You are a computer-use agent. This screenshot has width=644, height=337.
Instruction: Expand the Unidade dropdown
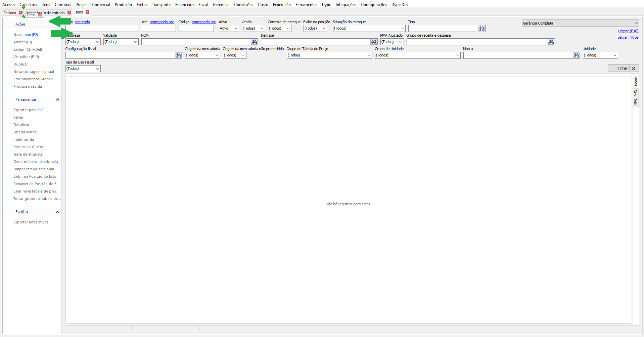pyautogui.click(x=600, y=55)
